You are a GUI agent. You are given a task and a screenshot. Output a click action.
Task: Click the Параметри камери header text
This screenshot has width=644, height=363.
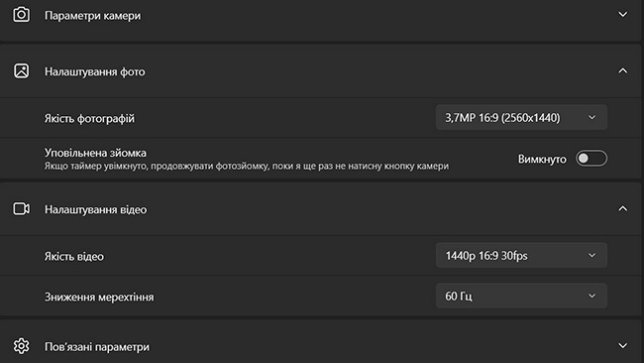(x=92, y=16)
